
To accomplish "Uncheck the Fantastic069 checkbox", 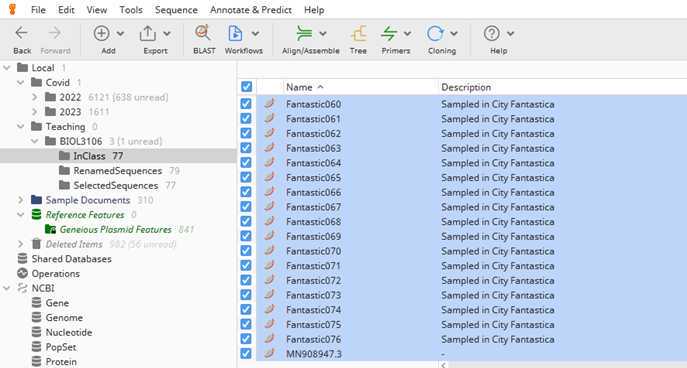I will 246,236.
